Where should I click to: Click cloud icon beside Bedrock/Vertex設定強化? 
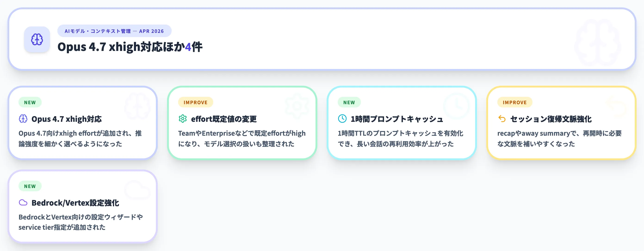[x=23, y=202]
